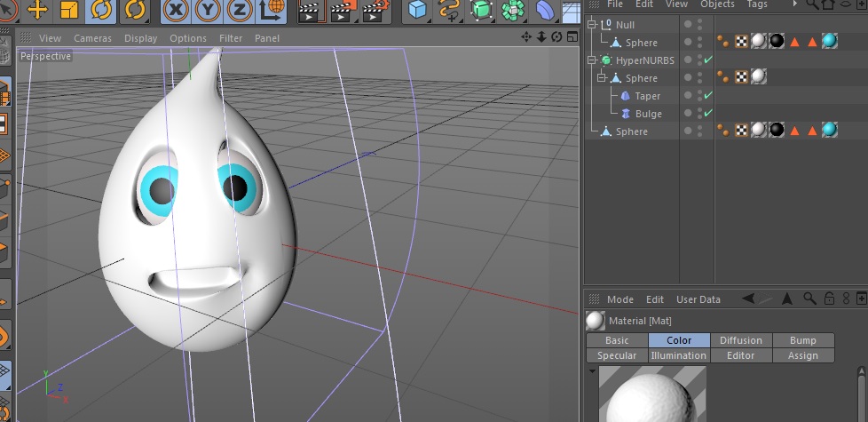This screenshot has height=422, width=868.
Task: Open Render Settings clapperboard with gear
Action: pyautogui.click(x=375, y=10)
